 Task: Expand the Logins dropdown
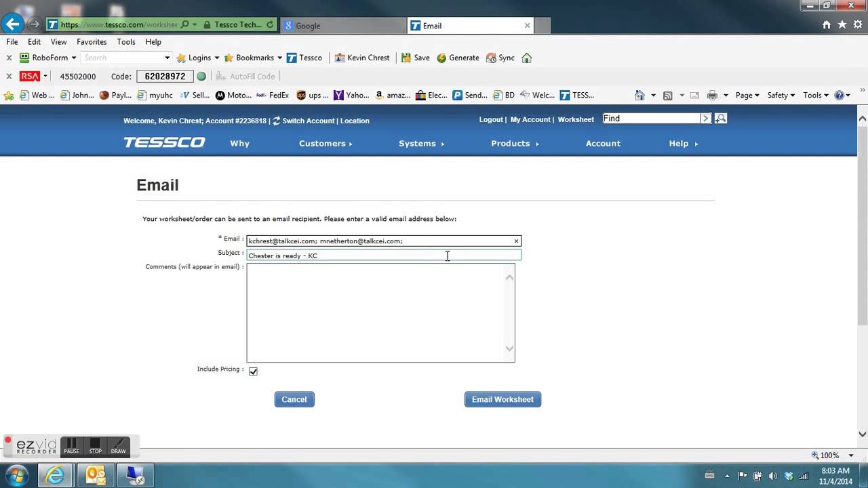(x=217, y=58)
